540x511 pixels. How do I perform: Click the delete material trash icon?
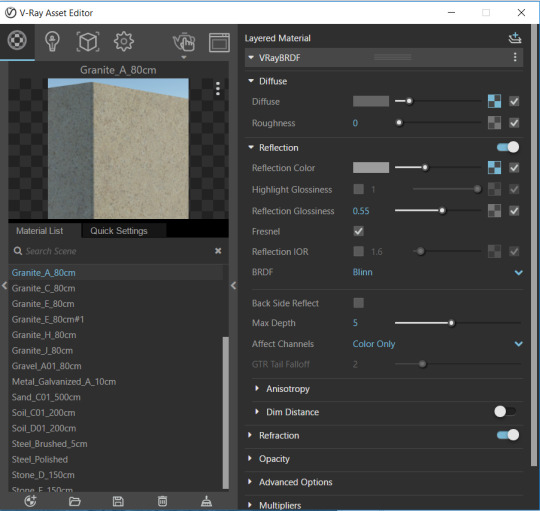[x=162, y=501]
